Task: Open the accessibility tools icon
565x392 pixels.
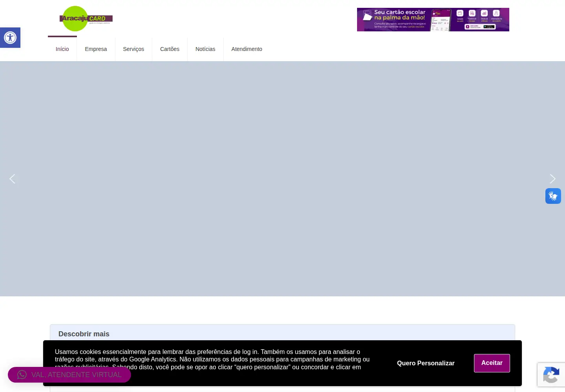Action: coord(10,38)
